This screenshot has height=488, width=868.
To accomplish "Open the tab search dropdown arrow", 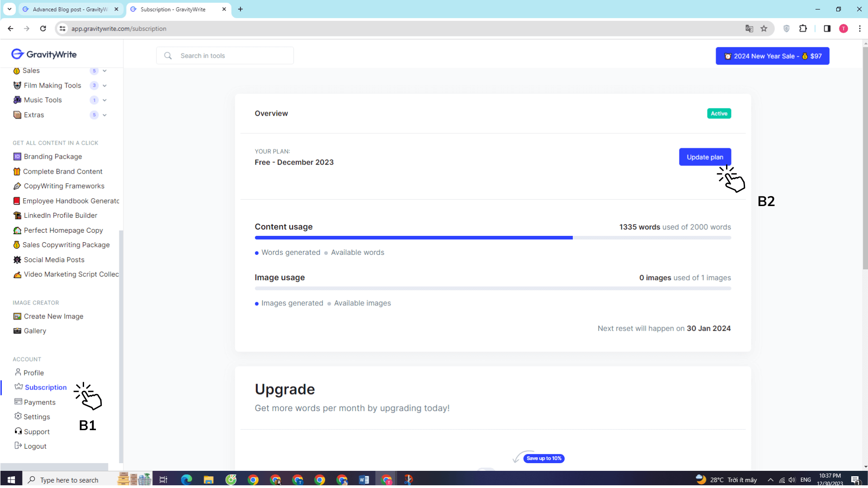I will [9, 9].
